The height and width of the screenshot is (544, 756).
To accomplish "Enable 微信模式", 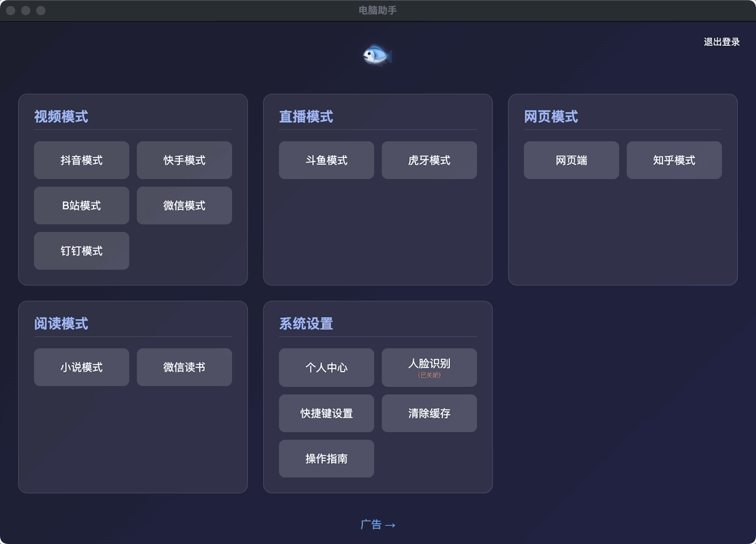I will 184,206.
